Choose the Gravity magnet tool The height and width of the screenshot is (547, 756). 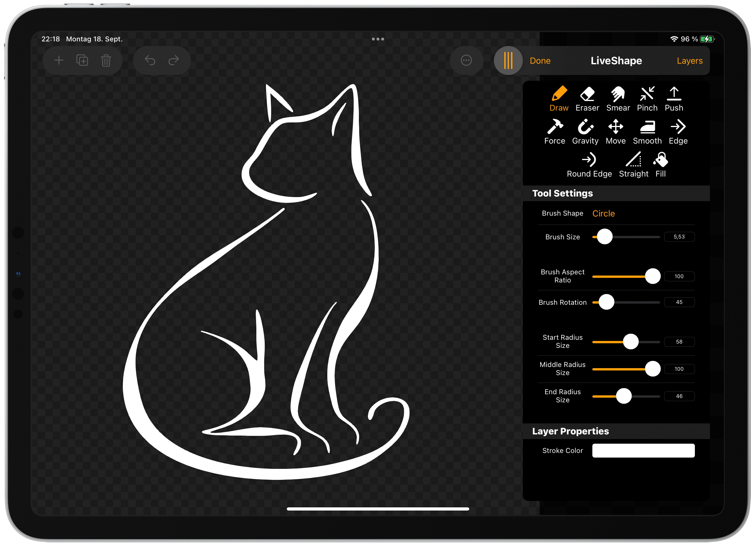tap(585, 132)
